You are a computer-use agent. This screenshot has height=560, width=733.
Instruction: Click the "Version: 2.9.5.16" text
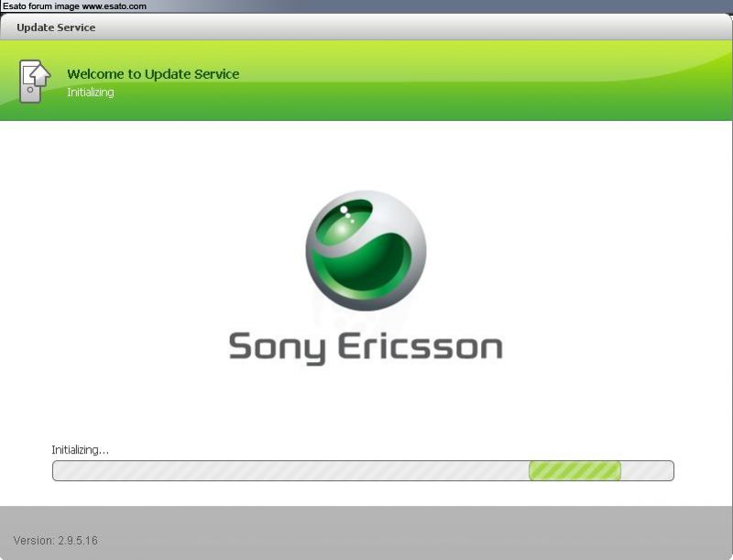click(56, 541)
